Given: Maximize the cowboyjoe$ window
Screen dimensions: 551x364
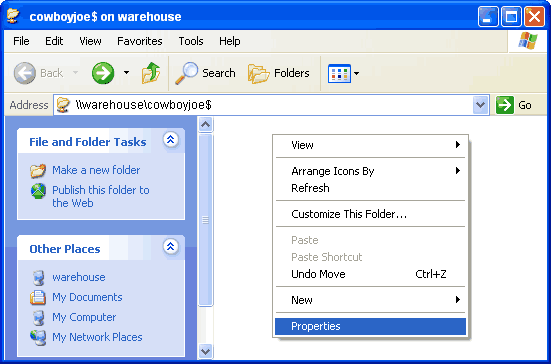Looking at the screenshot, I should click(x=511, y=17).
